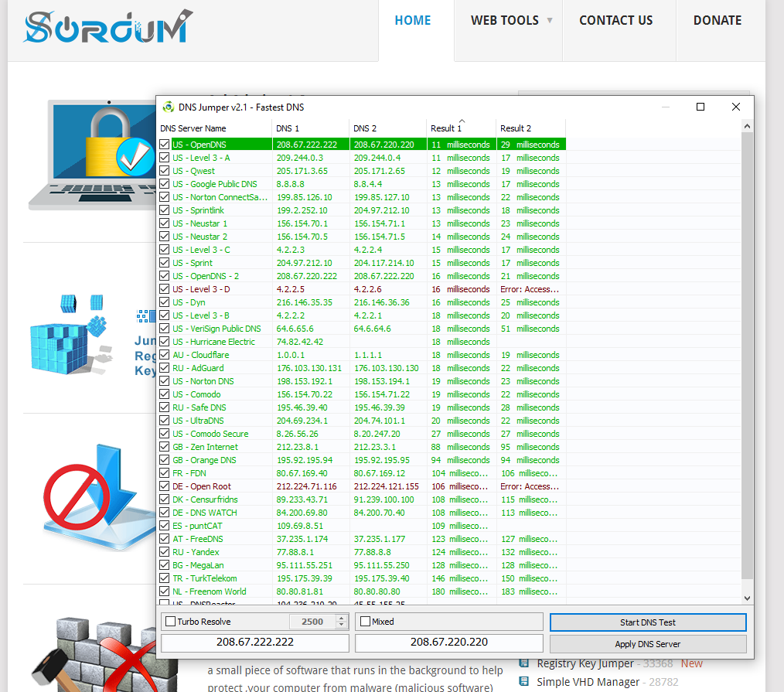
Task: Sort by Result 2 column header
Action: (x=530, y=128)
